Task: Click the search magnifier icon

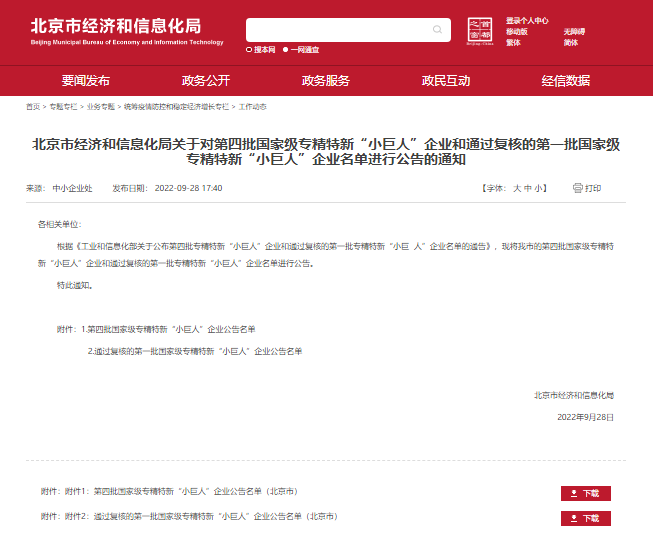Action: pos(437,30)
